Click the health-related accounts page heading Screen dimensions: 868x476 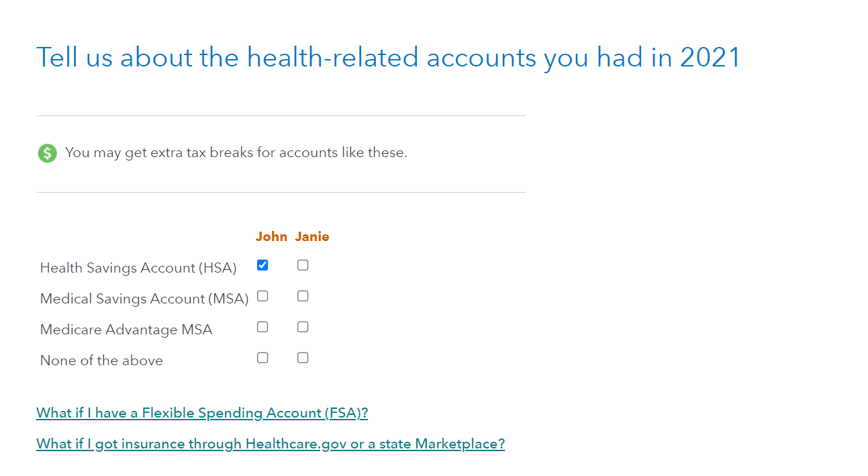[x=388, y=57]
